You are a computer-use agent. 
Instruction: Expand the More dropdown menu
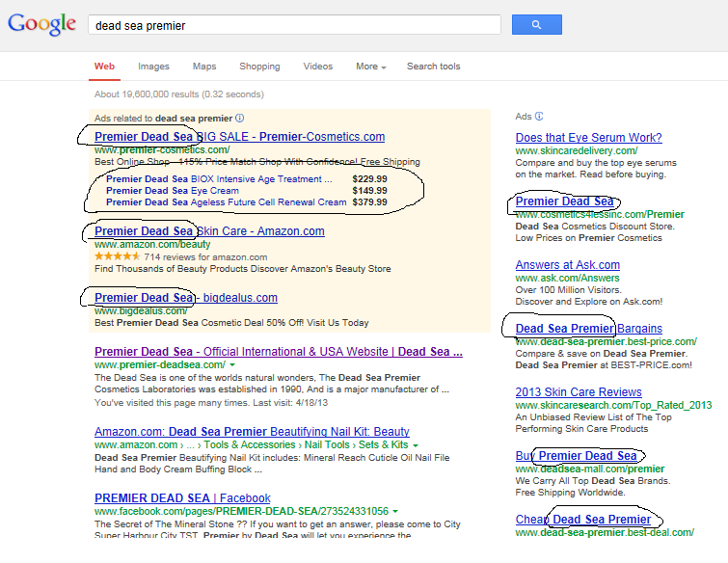pos(371,67)
